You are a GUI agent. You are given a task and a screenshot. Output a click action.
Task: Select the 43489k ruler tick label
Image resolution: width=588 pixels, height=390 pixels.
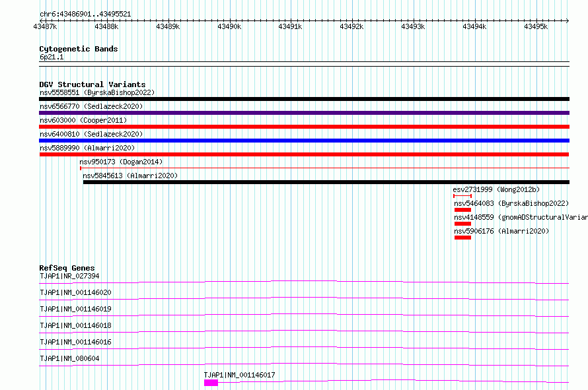[168, 26]
